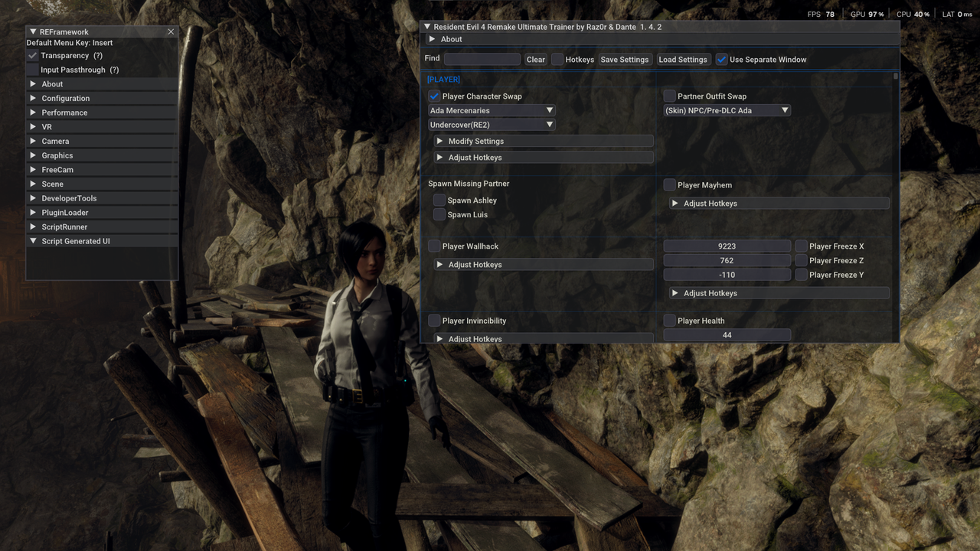Click the Input Passthrough (?) help marker
This screenshot has height=551, width=980.
[x=114, y=70]
